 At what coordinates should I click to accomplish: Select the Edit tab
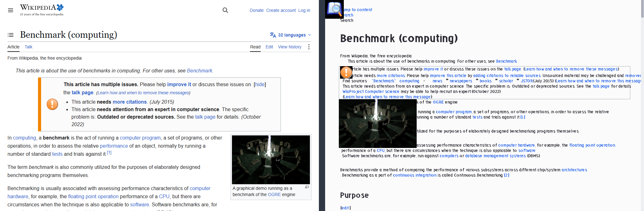point(269,47)
